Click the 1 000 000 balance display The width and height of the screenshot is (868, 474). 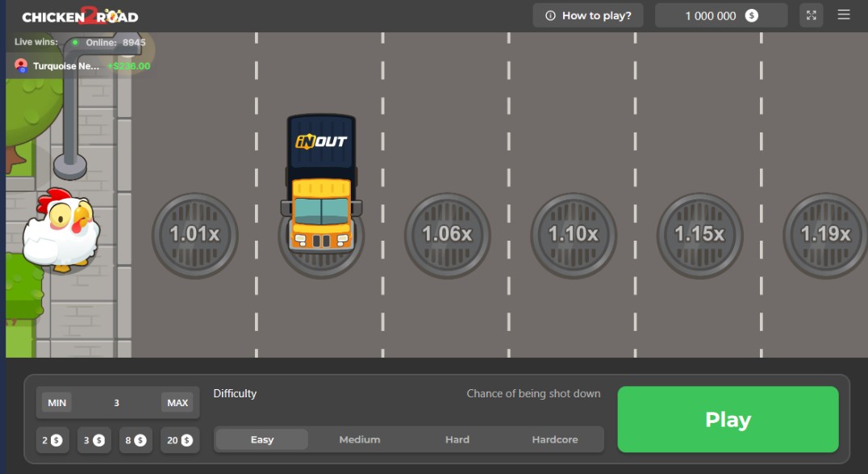point(720,15)
